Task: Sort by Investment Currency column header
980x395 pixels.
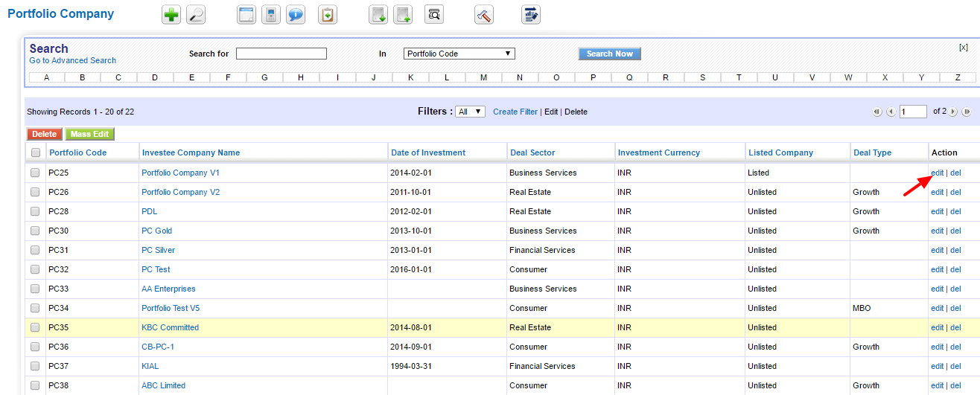Action: coord(659,152)
